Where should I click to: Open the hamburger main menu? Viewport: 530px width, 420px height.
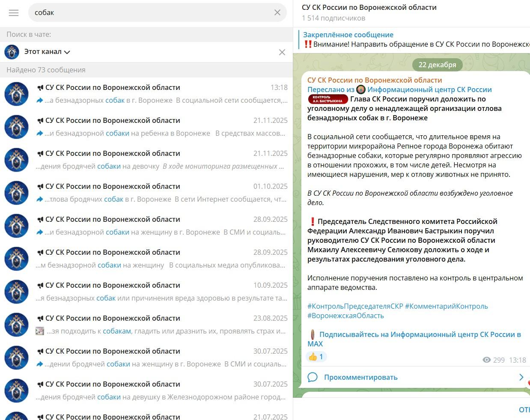(x=14, y=13)
